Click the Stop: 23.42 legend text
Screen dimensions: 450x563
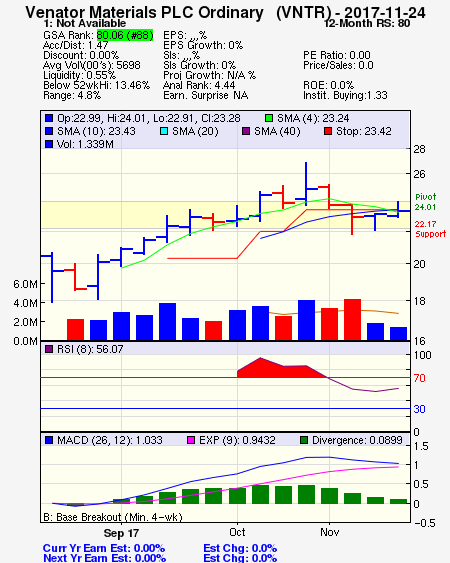pyautogui.click(x=363, y=131)
